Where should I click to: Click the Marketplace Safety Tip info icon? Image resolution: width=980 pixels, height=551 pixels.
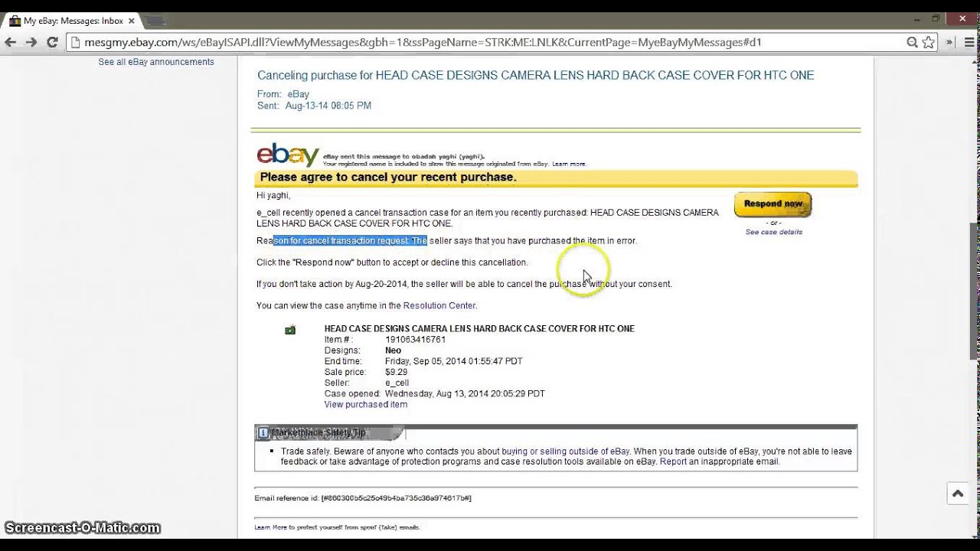[x=263, y=433]
